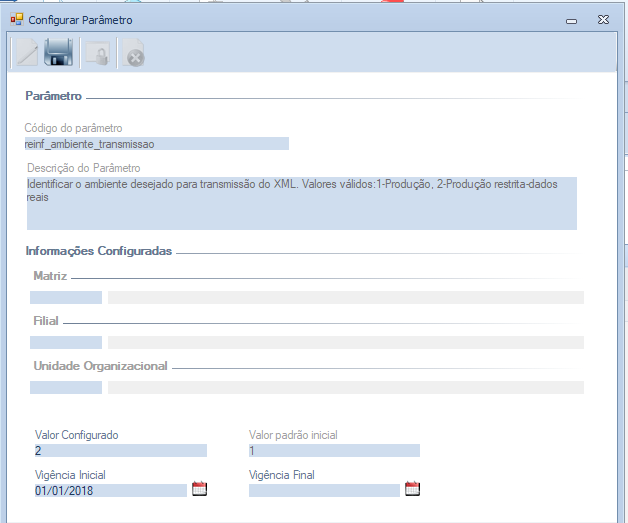Click the Matriz description field
This screenshot has width=628, height=523.
pyautogui.click(x=346, y=298)
